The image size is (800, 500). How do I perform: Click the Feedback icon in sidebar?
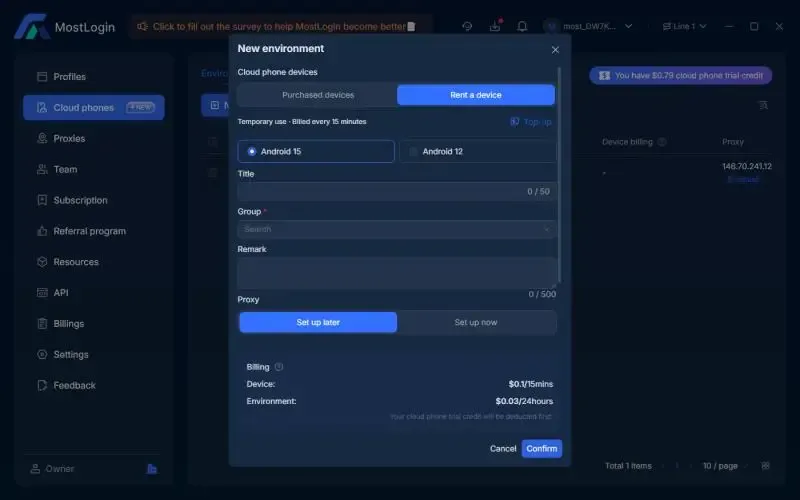point(42,385)
